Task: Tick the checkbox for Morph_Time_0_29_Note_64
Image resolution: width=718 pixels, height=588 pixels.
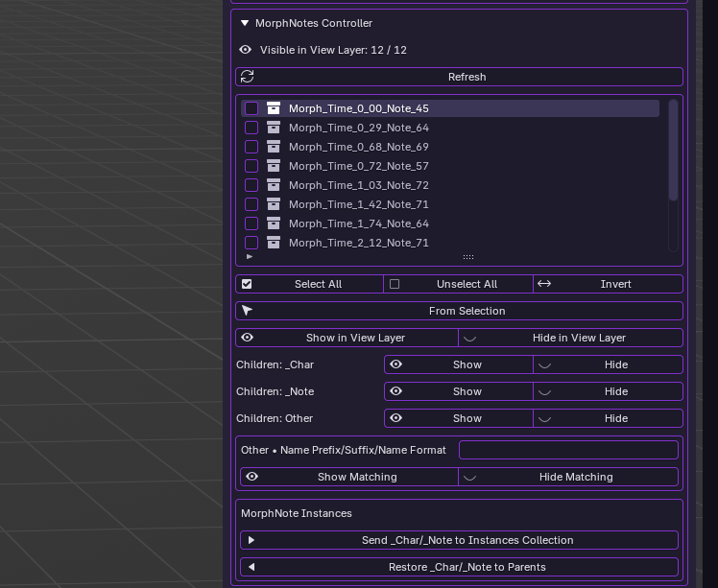Action: click(251, 128)
